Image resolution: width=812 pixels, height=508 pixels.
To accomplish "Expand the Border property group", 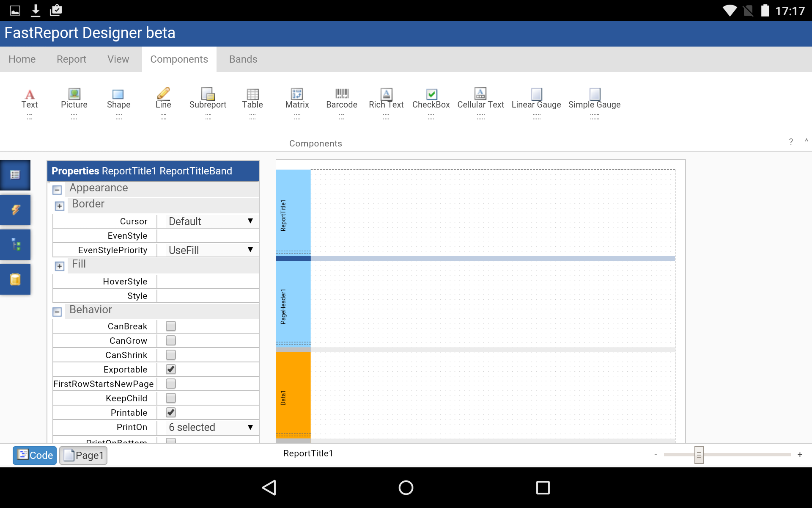I will pos(59,206).
